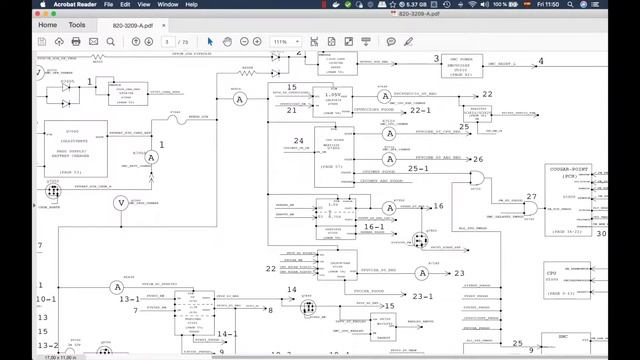Image resolution: width=640 pixels, height=360 pixels.
Task: Open the Window menu
Action: pyautogui.click(x=168, y=4)
